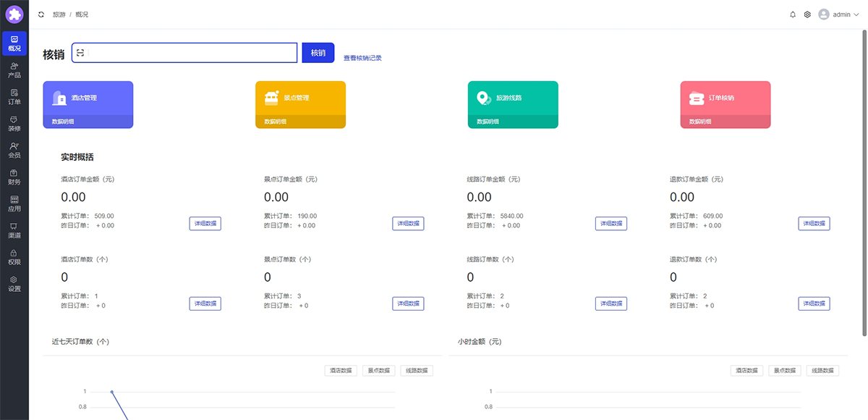Select 线路数据 in 小时金额 chart
The image size is (868, 420).
(822, 371)
